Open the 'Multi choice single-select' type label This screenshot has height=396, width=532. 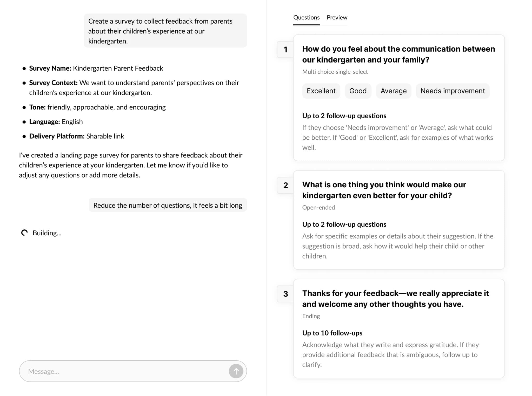[x=335, y=72]
